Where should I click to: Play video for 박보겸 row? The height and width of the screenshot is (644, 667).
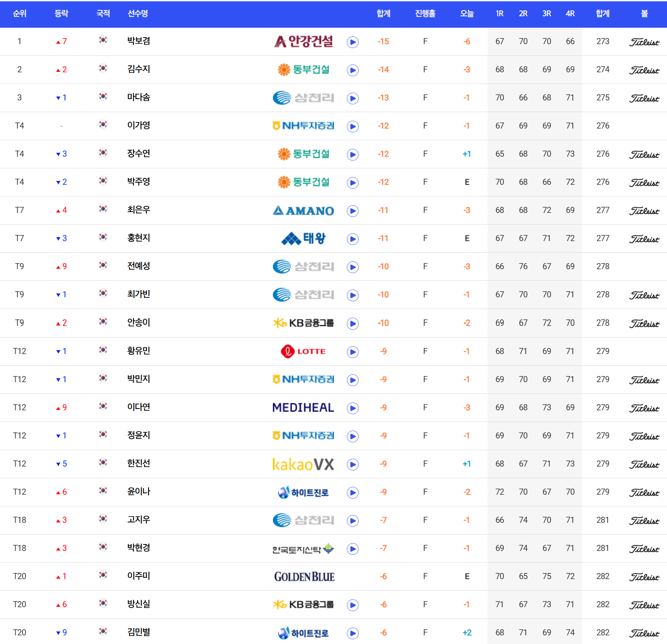pyautogui.click(x=353, y=42)
